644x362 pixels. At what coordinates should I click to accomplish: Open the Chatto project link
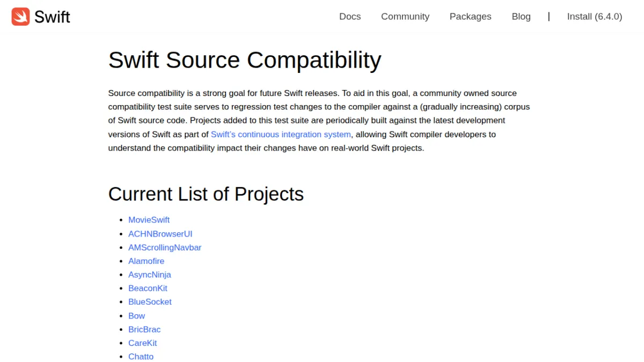pyautogui.click(x=141, y=357)
